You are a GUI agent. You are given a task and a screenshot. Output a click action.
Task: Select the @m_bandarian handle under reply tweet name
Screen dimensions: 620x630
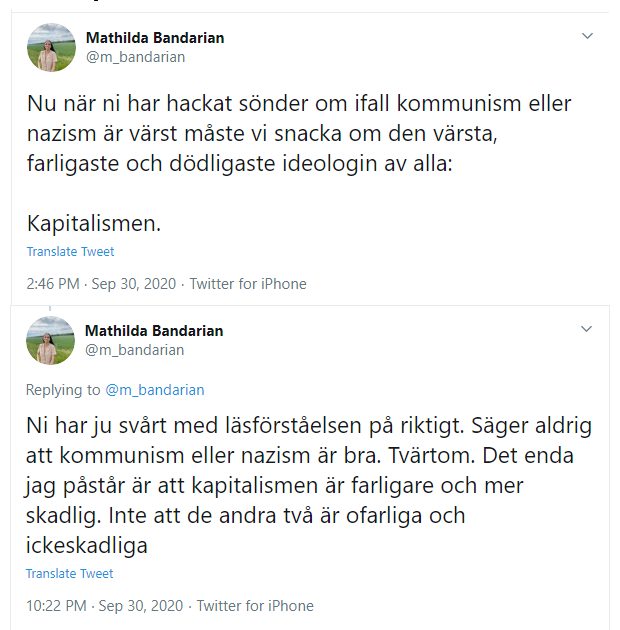pyautogui.click(x=135, y=349)
